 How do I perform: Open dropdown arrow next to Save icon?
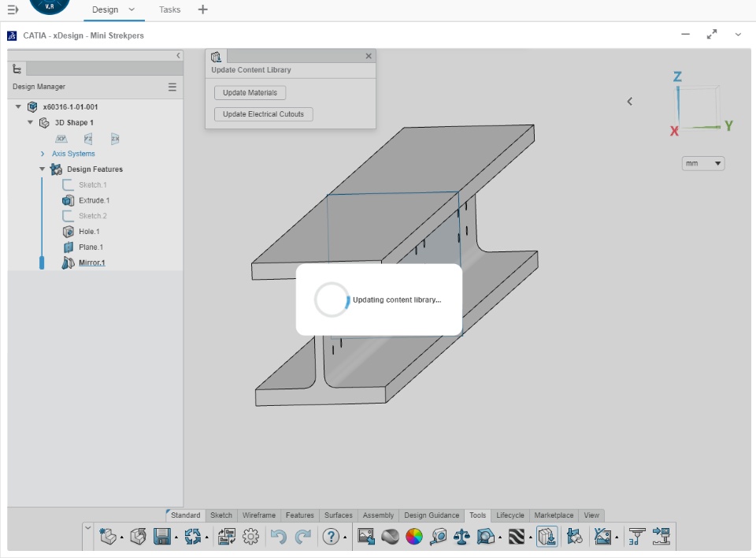click(176, 538)
